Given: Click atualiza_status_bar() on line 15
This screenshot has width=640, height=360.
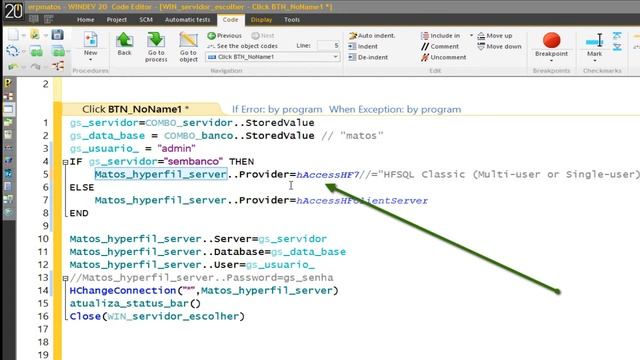Looking at the screenshot, I should point(135,304).
